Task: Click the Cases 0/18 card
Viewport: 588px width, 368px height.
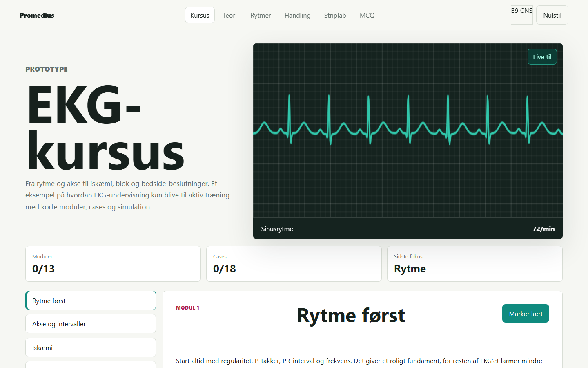Action: (294, 264)
